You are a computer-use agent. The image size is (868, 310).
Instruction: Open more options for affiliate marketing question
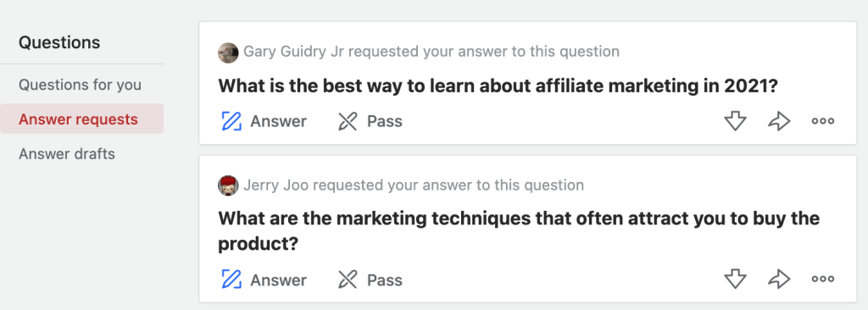pos(823,121)
